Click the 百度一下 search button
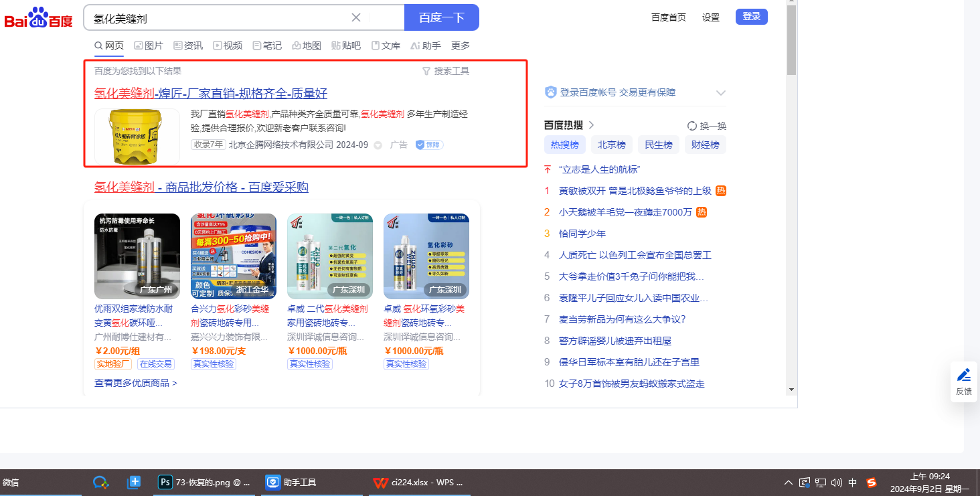980x496 pixels. pyautogui.click(x=442, y=17)
